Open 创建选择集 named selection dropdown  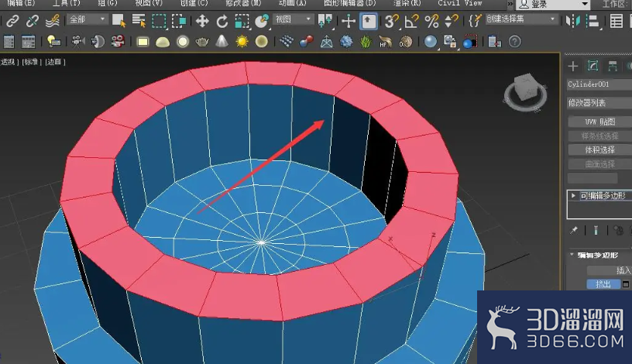pos(520,19)
